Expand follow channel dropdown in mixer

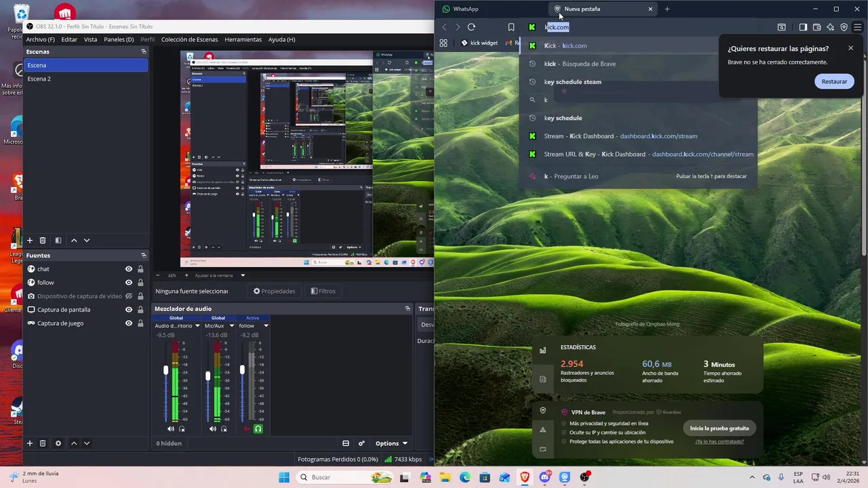coord(266,326)
